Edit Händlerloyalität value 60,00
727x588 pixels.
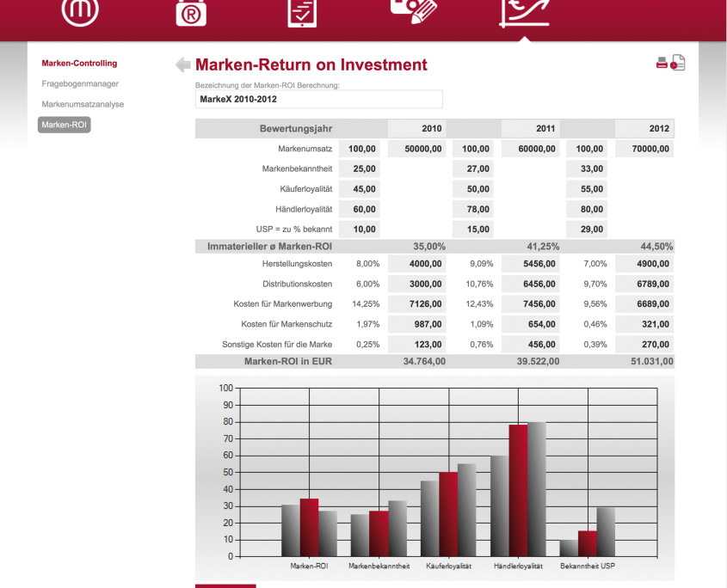tap(360, 209)
